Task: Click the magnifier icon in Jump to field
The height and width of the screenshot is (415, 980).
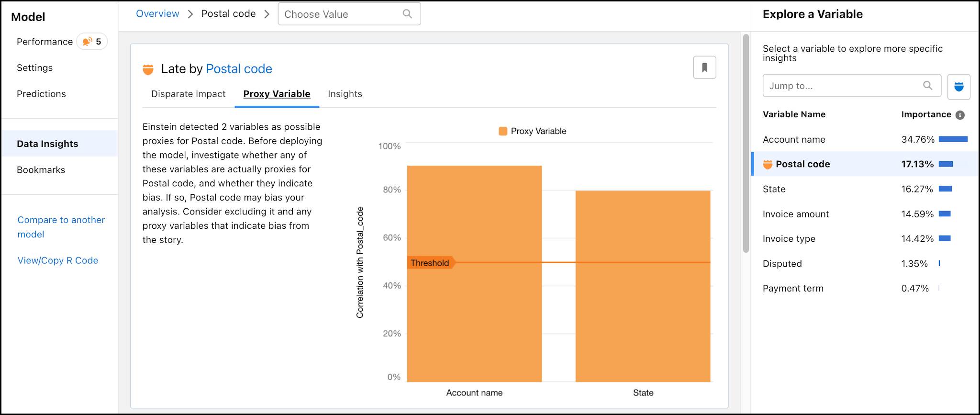Action: click(x=927, y=86)
